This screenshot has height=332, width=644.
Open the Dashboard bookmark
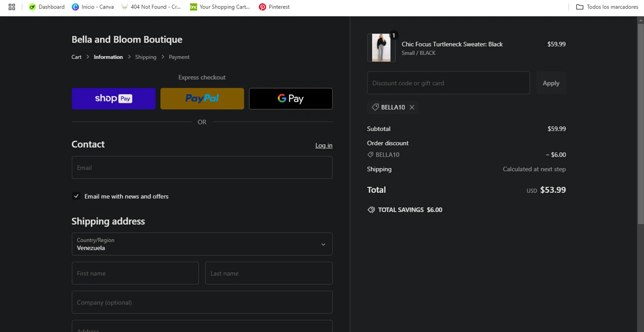click(x=47, y=7)
